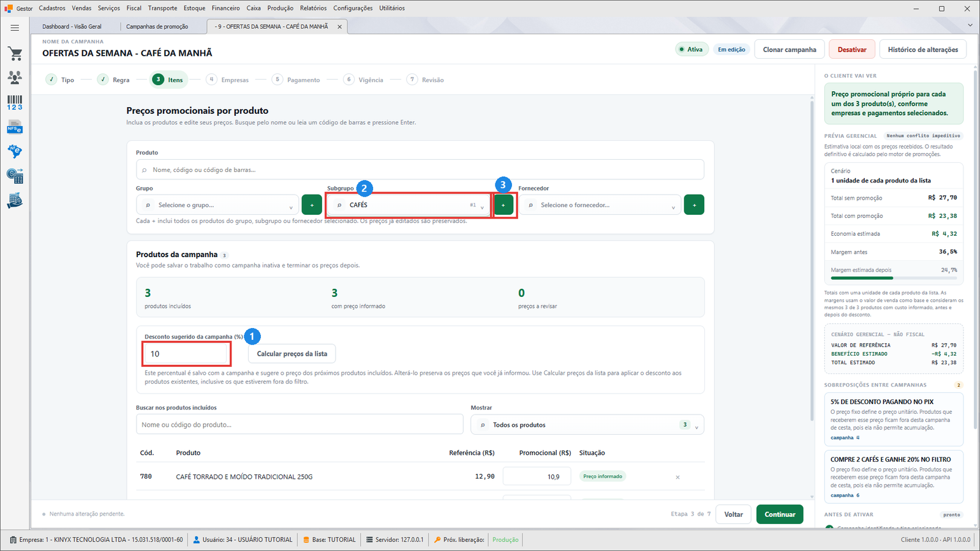Viewport: 980px width, 551px height.
Task: Go to the Tipo wizard step
Action: pyautogui.click(x=60, y=80)
